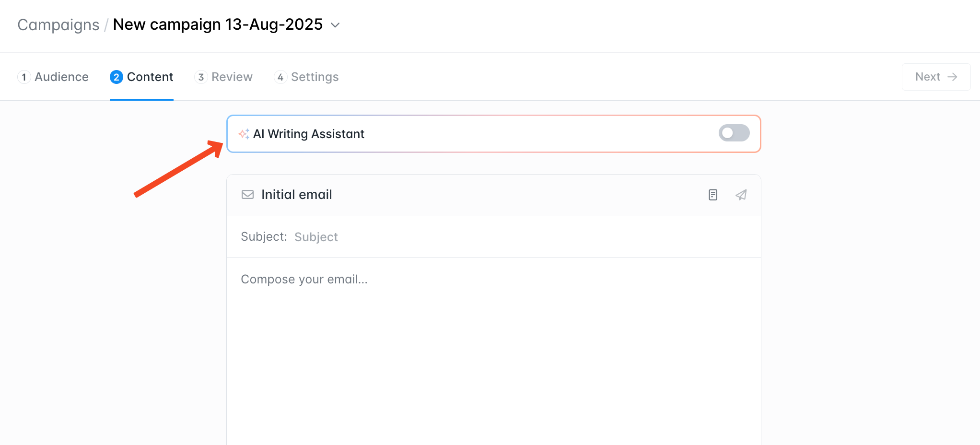Open the New campaign 13-Aug-2025 title menu
The width and height of the screenshot is (980, 445).
point(218,24)
